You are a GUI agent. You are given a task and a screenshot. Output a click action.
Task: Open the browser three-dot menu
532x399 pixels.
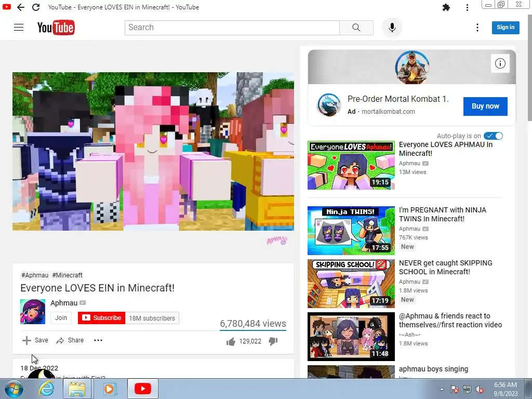coord(467,7)
